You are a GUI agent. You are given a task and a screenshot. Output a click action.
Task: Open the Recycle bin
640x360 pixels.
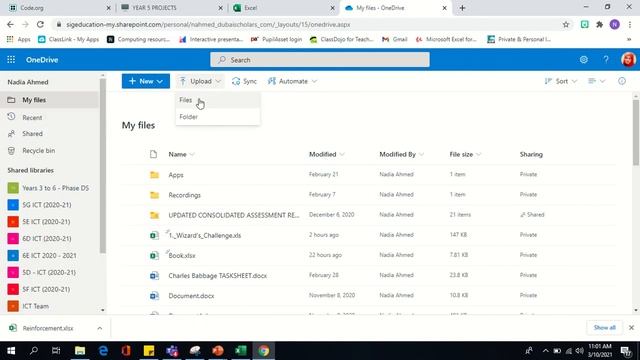(49, 151)
